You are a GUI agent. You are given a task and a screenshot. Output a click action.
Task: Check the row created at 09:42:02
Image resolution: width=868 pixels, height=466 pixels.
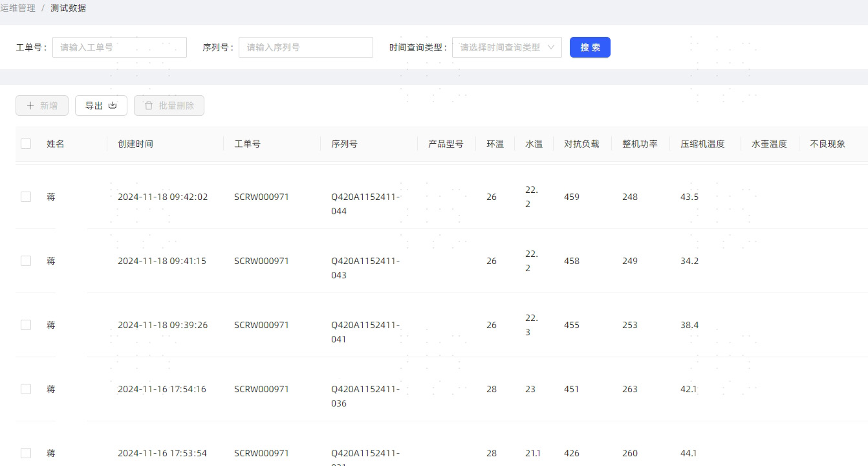coord(26,197)
